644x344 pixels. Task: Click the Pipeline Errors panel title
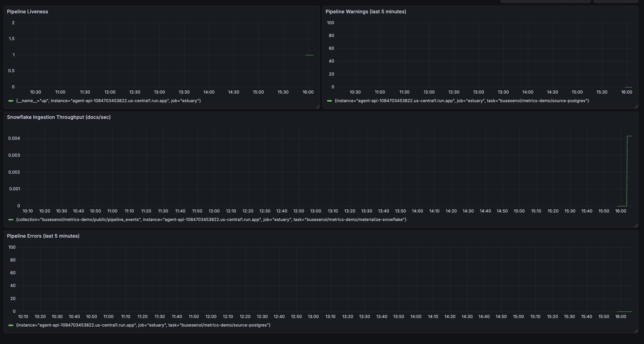[x=43, y=236]
